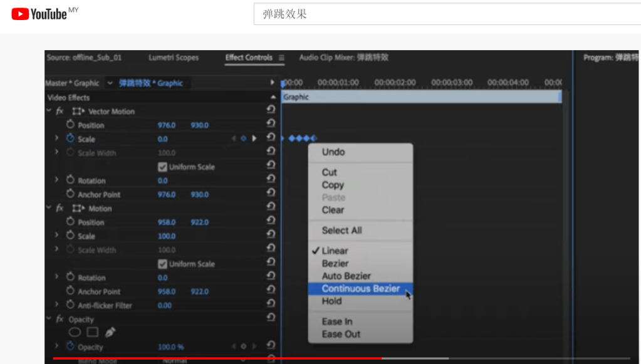Toggle the Vector Motion fx effect switch
The image size is (641, 364).
pos(60,112)
